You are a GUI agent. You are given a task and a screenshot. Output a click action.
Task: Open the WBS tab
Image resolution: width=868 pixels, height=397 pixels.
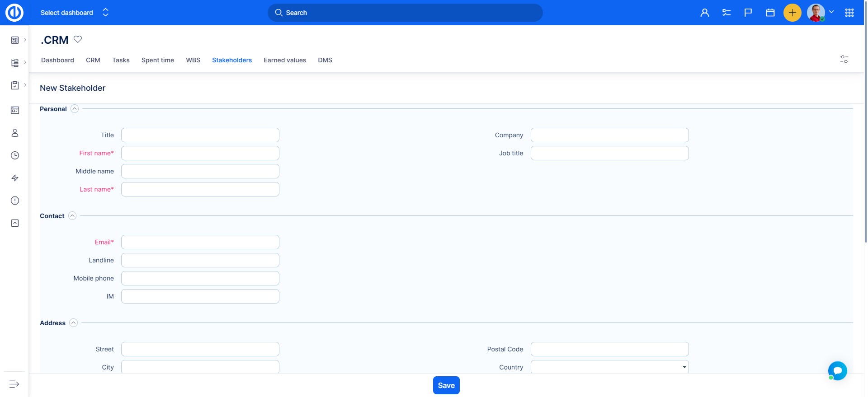(x=193, y=60)
